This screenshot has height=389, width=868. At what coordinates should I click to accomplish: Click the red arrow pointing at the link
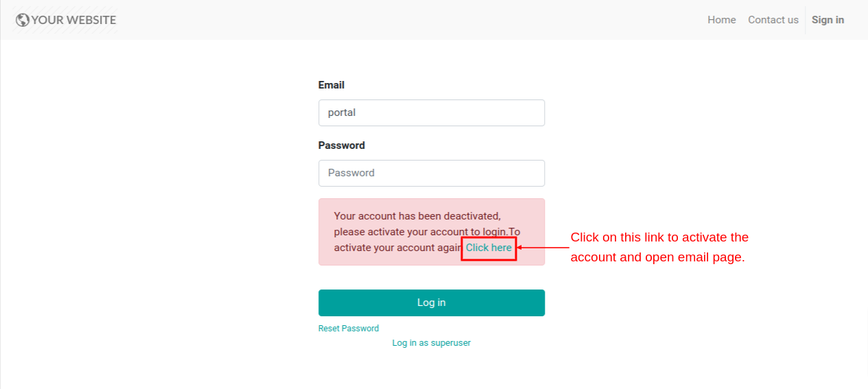[x=543, y=248]
